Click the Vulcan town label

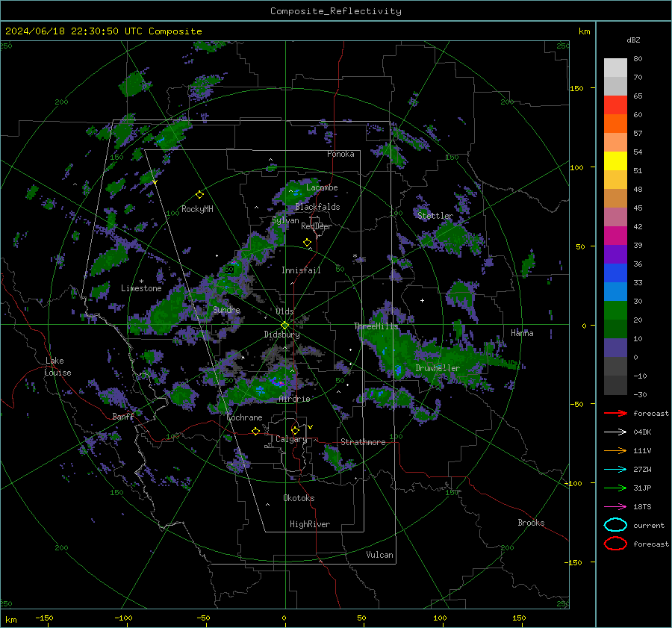click(x=379, y=555)
